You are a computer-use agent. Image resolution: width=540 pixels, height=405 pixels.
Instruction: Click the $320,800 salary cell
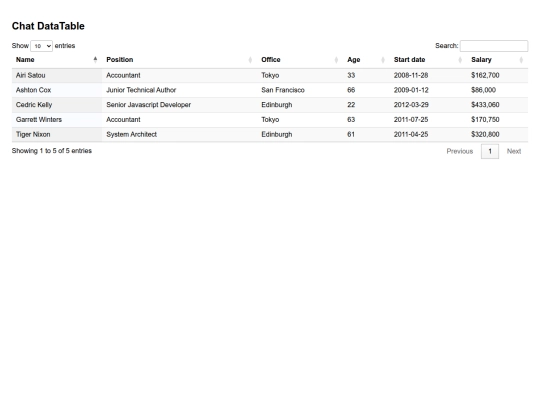[x=498, y=135]
